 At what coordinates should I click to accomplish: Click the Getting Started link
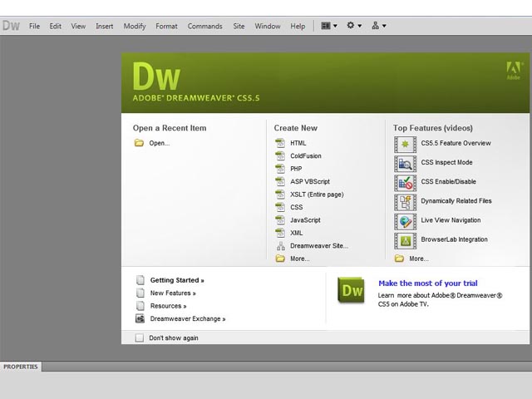click(x=176, y=280)
